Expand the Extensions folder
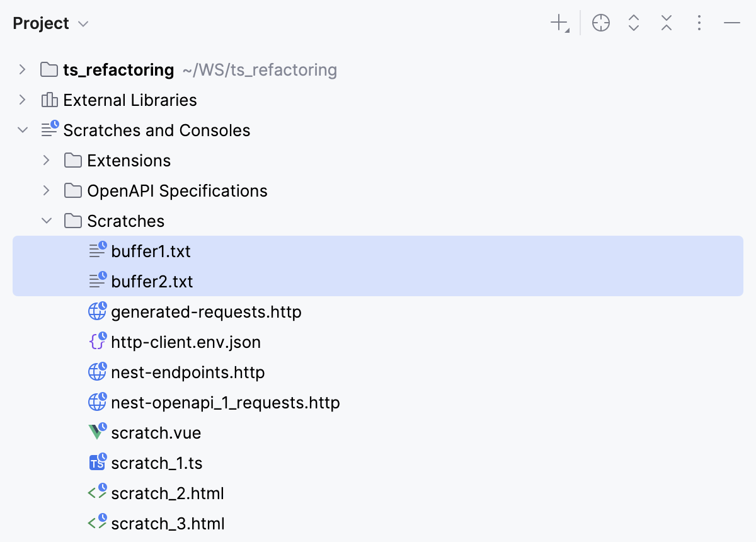 pyautogui.click(x=46, y=160)
